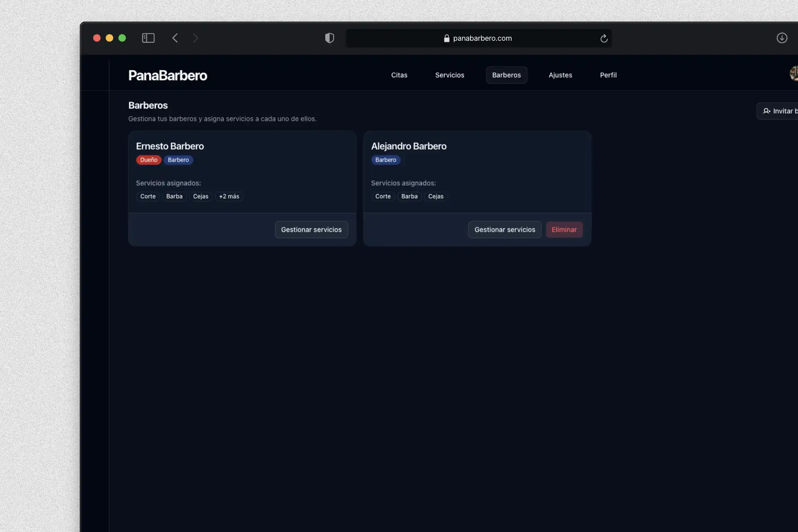This screenshot has height=532, width=798.
Task: Click the browser forward arrow
Action: (195, 38)
